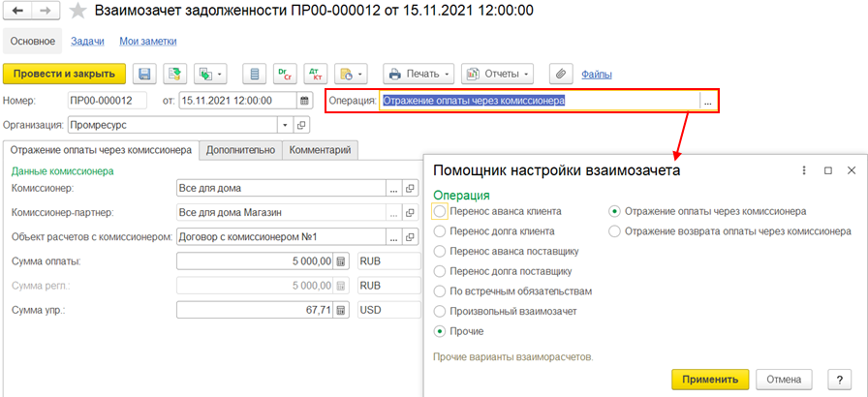Open the Файлы link
Screen dimensions: 868x397
point(596,74)
